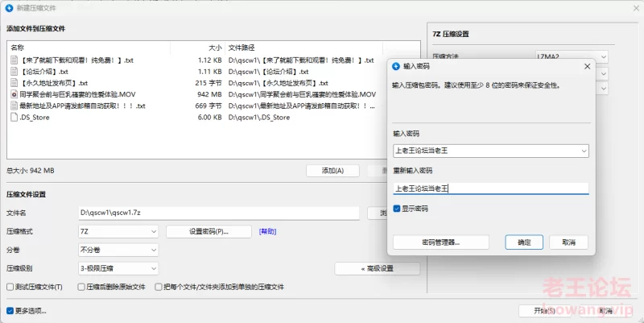The height and width of the screenshot is (323, 644).
Task: Click the 1.12 KB size cell
Action: coord(210,60)
